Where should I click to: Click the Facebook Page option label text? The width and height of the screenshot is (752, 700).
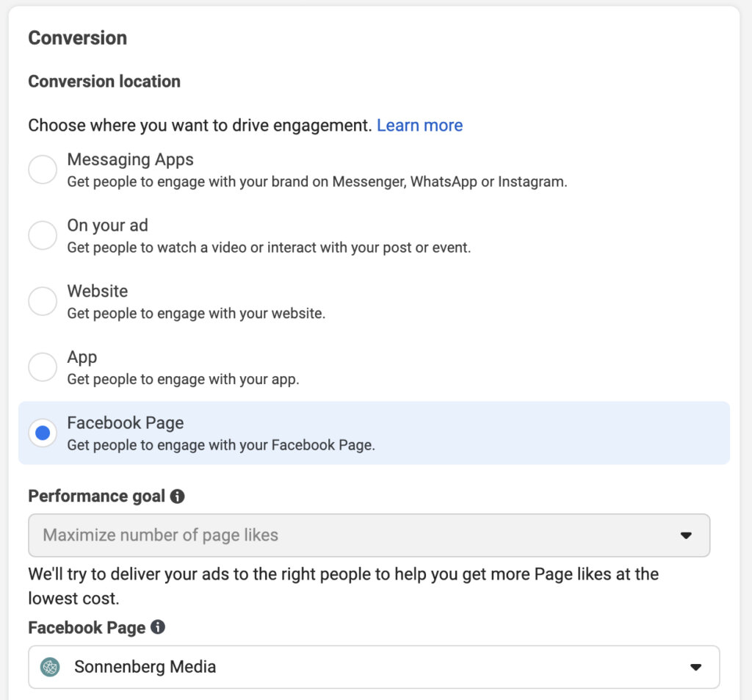(125, 423)
